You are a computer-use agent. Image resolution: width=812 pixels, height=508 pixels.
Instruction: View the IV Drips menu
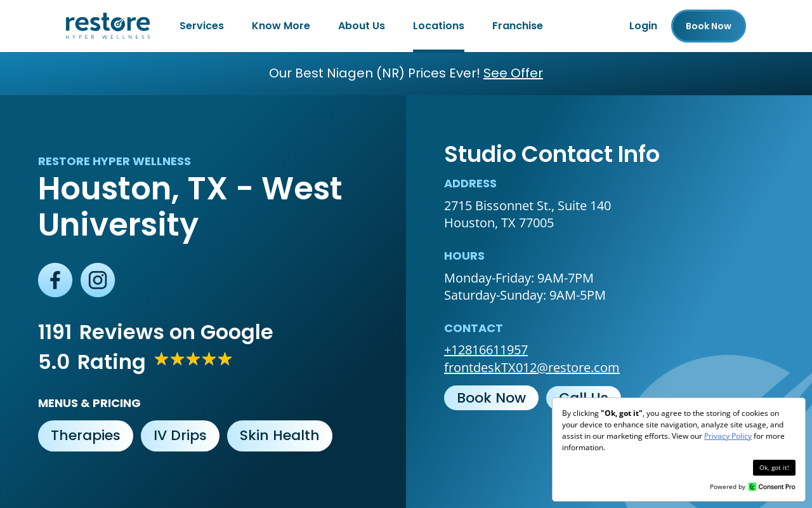(180, 436)
